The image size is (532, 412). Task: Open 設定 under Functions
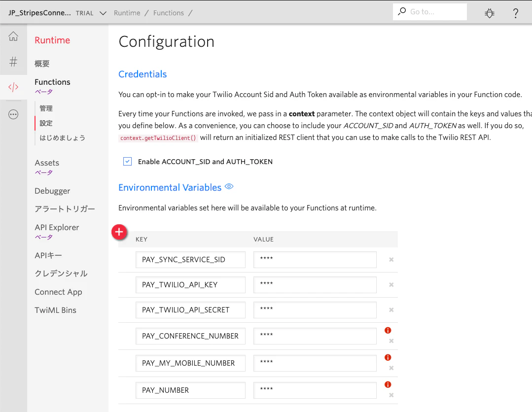point(46,123)
